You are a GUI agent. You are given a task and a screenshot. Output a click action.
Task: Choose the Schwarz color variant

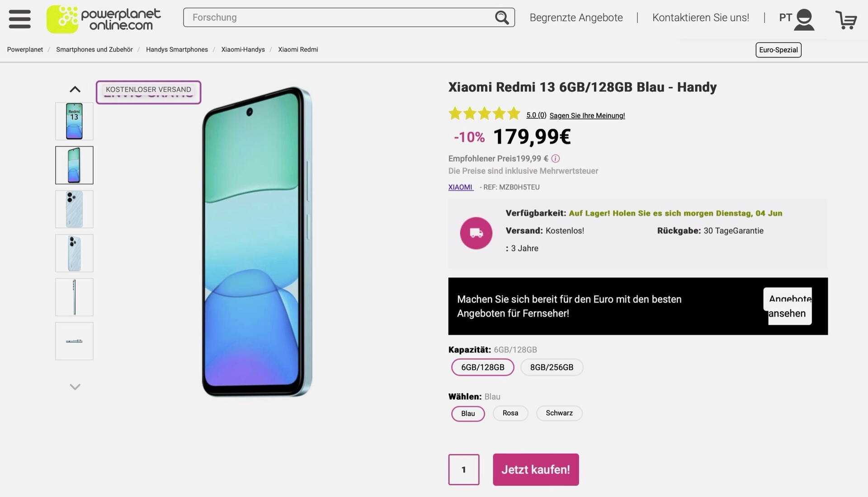tap(559, 413)
